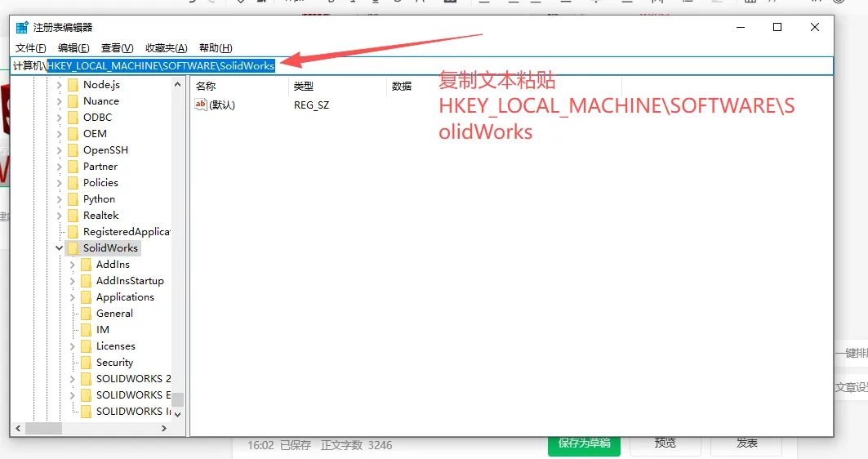Select the Security folder icon
This screenshot has height=459, width=868.
pyautogui.click(x=86, y=363)
